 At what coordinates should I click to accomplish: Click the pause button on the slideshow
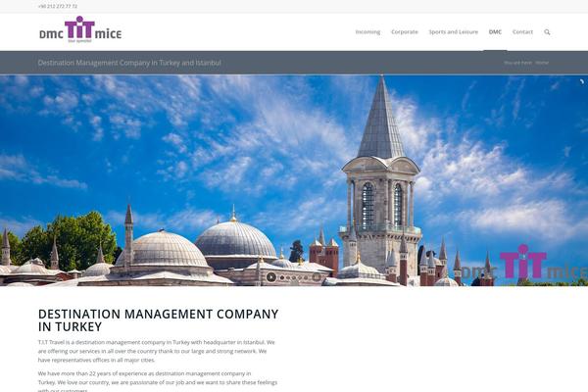317,277
